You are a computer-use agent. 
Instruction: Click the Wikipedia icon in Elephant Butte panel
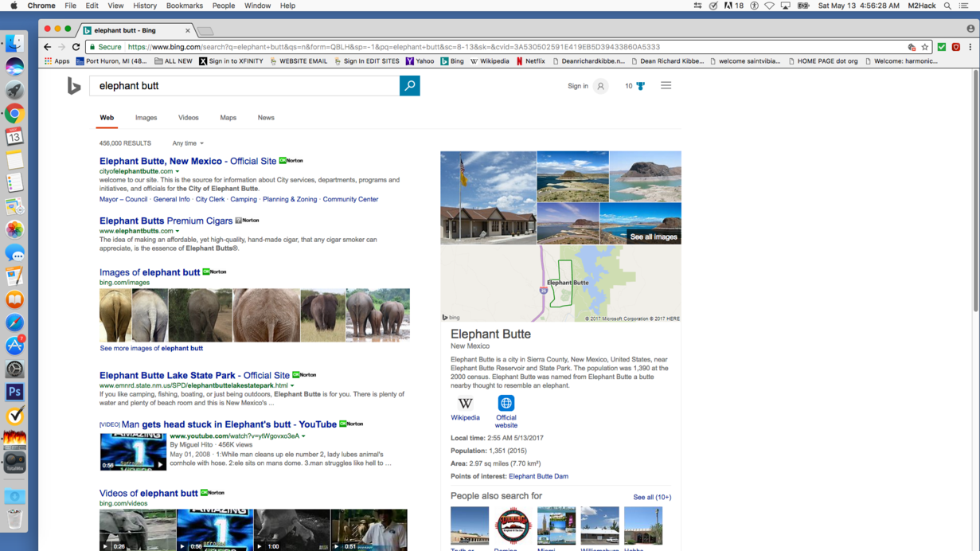click(466, 404)
